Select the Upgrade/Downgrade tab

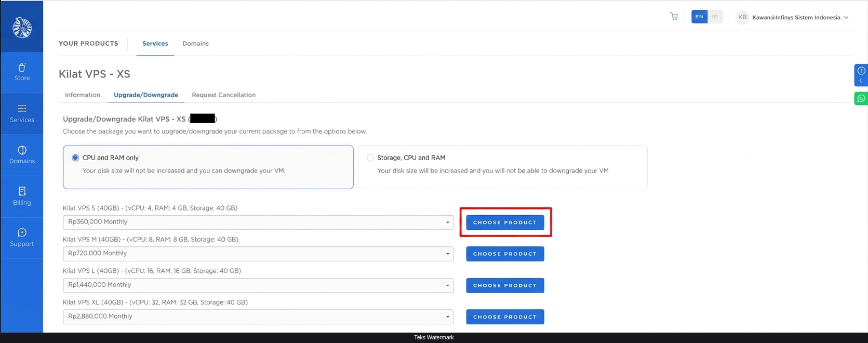[x=146, y=95]
